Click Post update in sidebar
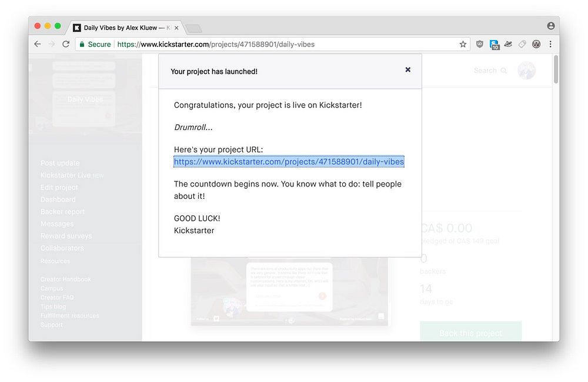588x382 pixels. pyautogui.click(x=60, y=163)
